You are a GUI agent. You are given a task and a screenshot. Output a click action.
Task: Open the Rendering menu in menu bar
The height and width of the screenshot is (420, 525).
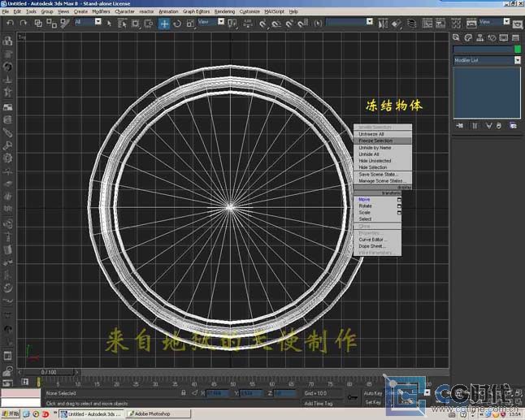point(224,11)
